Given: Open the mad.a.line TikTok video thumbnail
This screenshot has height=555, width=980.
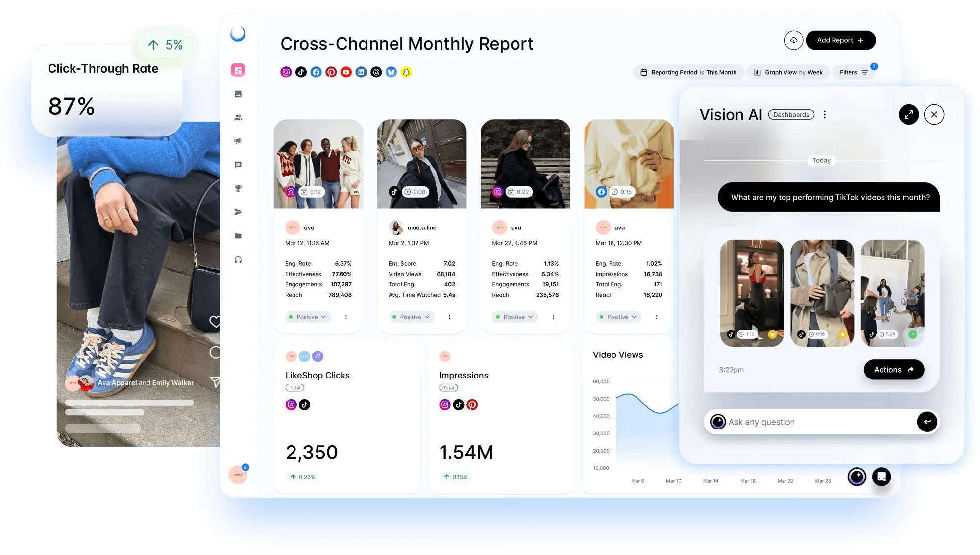Looking at the screenshot, I should [422, 164].
